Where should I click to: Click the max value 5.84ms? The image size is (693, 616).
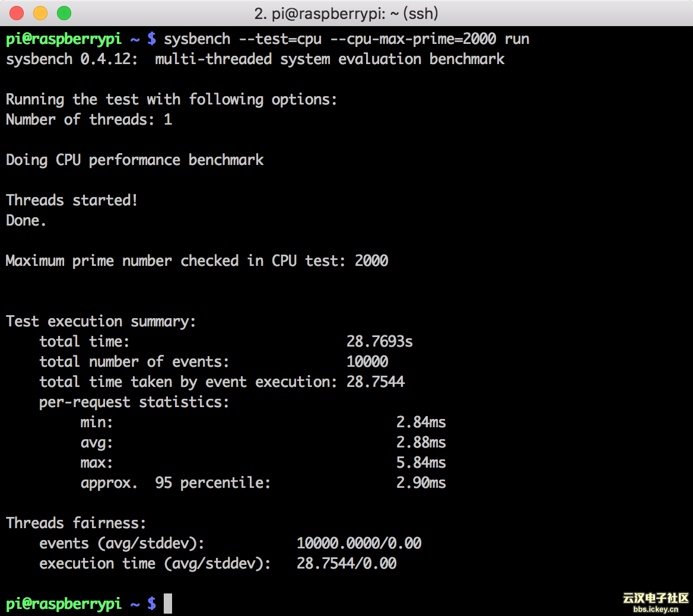point(421,463)
